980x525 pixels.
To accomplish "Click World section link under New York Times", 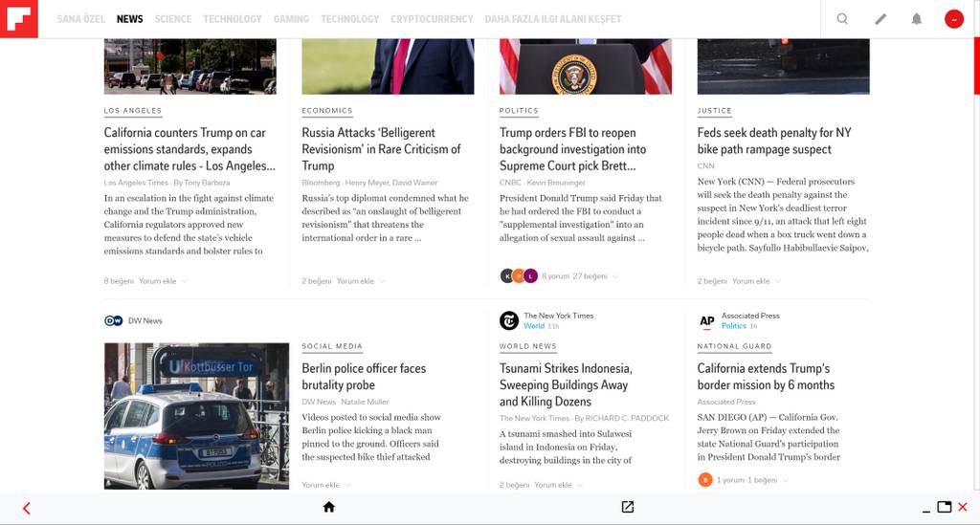I will pyautogui.click(x=534, y=326).
